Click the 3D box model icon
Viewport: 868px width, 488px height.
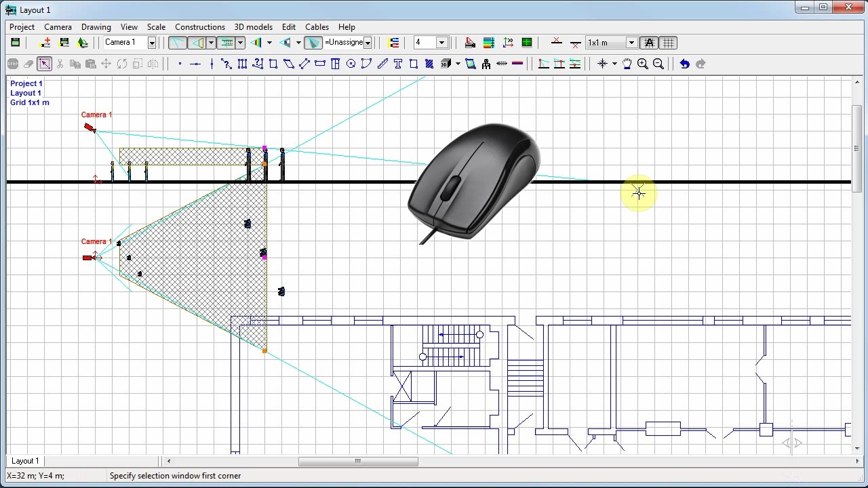[x=446, y=64]
